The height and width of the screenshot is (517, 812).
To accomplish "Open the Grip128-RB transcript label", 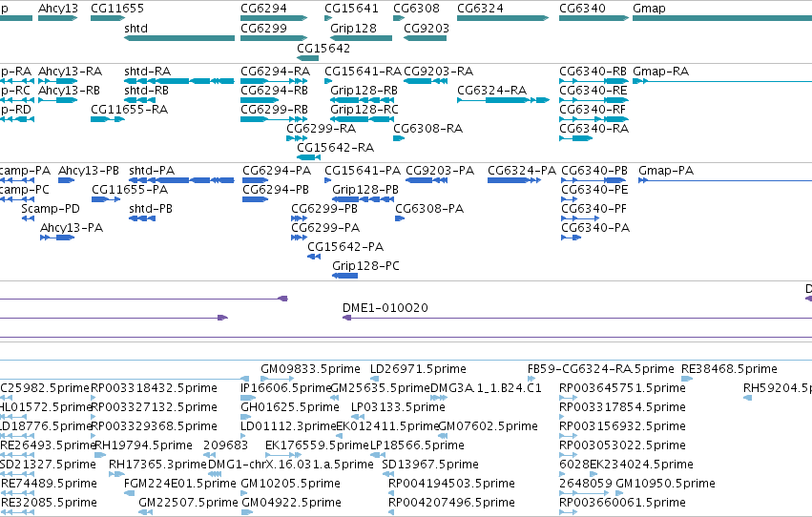I will tap(364, 91).
